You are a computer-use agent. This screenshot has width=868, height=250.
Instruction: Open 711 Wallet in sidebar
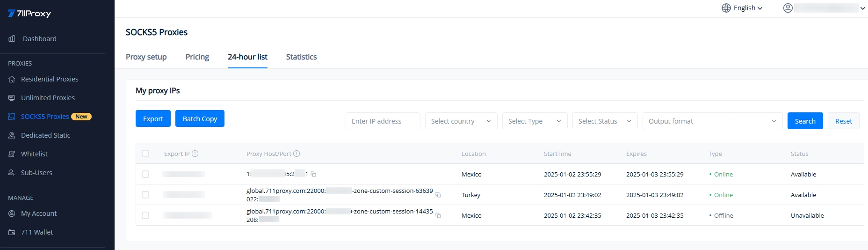tap(37, 232)
